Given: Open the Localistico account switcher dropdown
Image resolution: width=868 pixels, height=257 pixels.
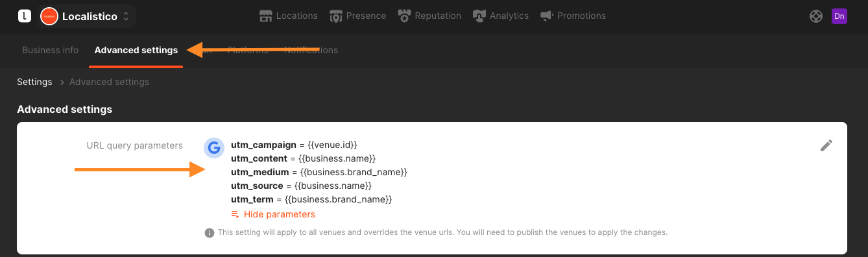Looking at the screenshot, I should click(x=87, y=16).
